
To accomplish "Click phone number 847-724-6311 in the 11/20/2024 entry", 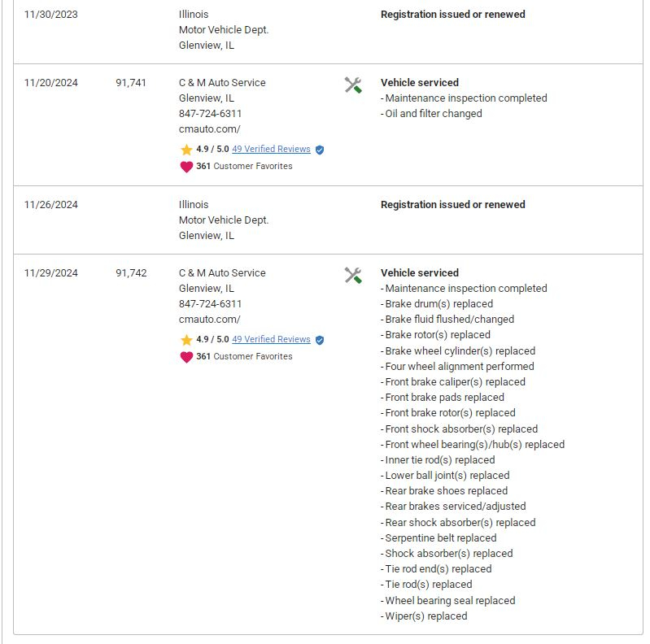I will 210,113.
